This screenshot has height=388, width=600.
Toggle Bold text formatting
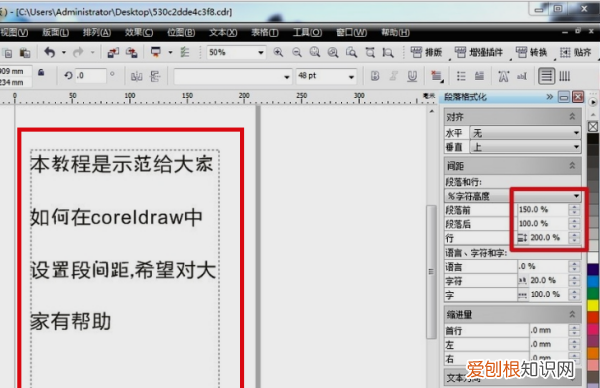[x=375, y=76]
